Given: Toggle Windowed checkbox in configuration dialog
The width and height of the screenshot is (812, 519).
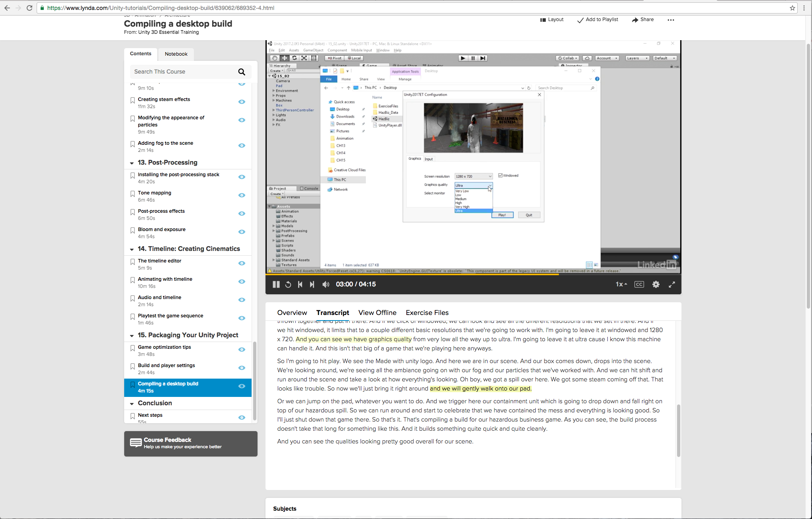Looking at the screenshot, I should pyautogui.click(x=500, y=175).
